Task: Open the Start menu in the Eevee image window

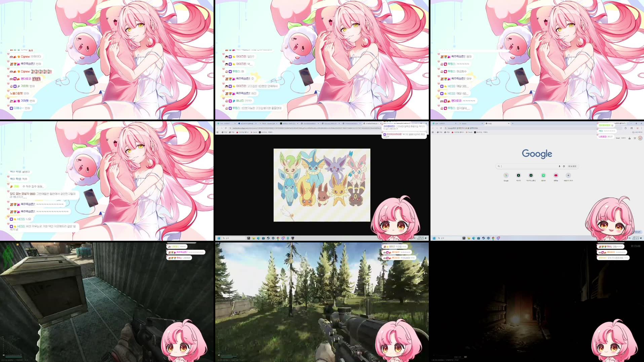Action: (x=219, y=238)
